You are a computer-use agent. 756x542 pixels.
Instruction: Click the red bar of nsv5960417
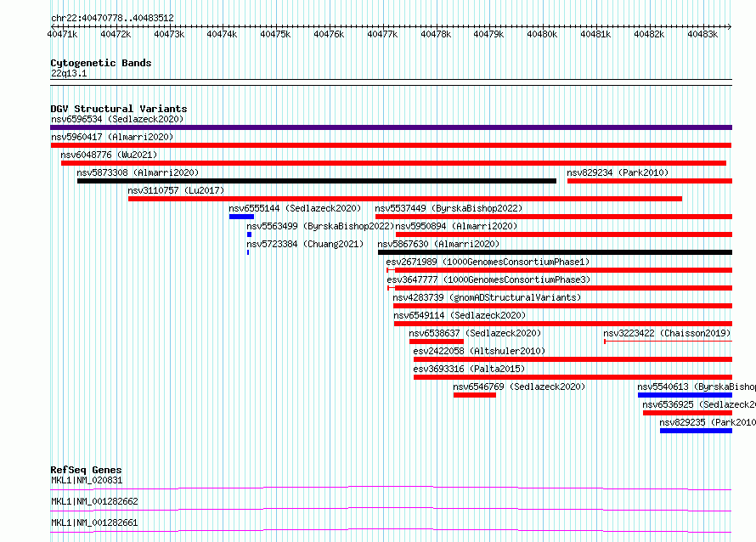391,145
